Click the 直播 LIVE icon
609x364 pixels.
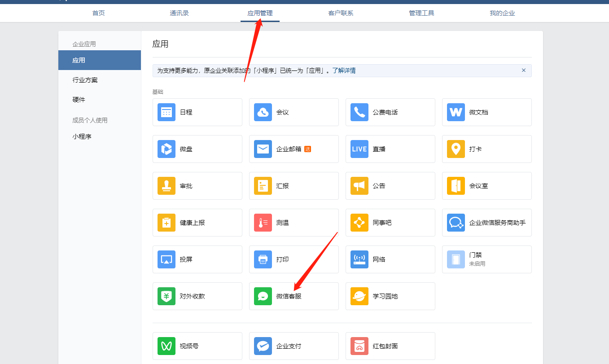coord(359,149)
